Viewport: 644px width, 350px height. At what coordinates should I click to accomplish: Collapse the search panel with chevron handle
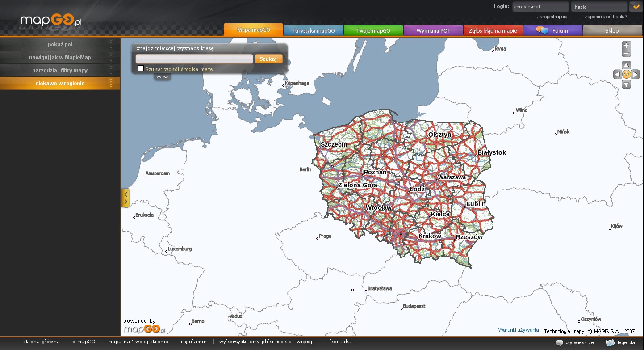162,77
